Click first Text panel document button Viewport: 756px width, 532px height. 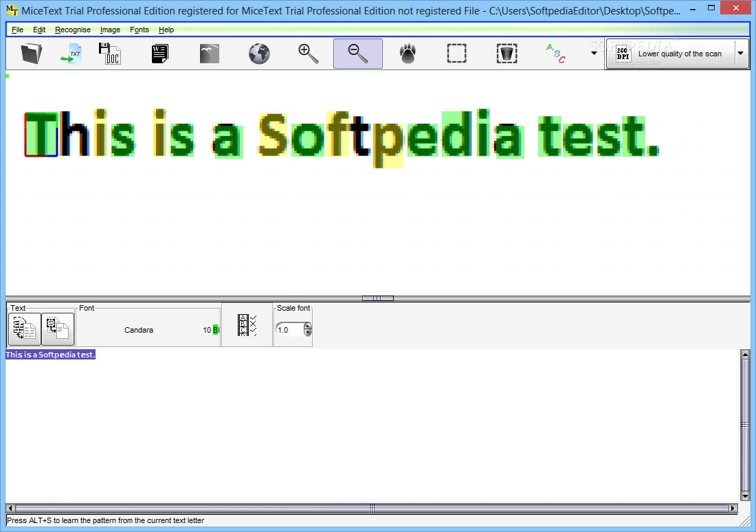tap(25, 329)
